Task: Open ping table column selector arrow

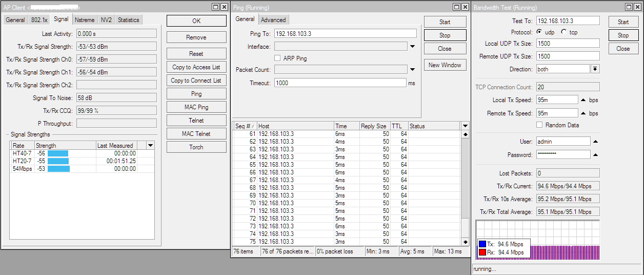Action: point(465,126)
